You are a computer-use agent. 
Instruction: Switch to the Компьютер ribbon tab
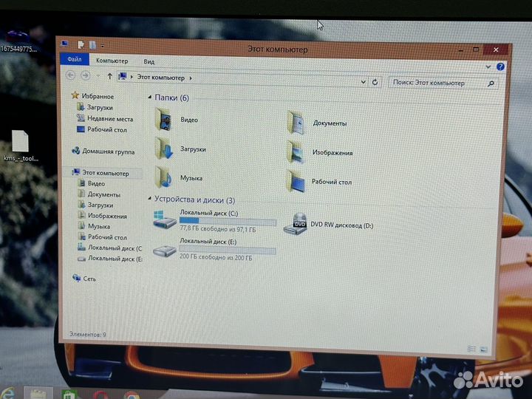click(112, 61)
